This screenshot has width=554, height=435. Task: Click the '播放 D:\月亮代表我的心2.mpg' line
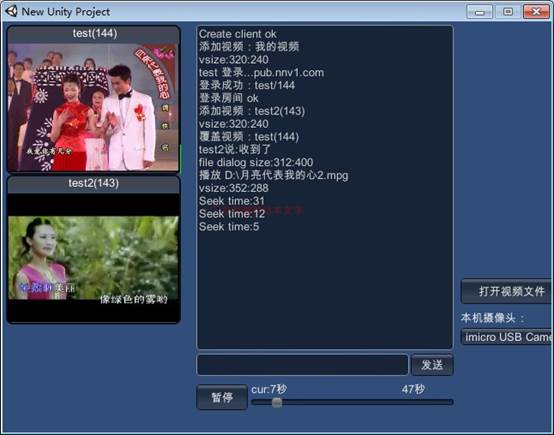coord(273,175)
